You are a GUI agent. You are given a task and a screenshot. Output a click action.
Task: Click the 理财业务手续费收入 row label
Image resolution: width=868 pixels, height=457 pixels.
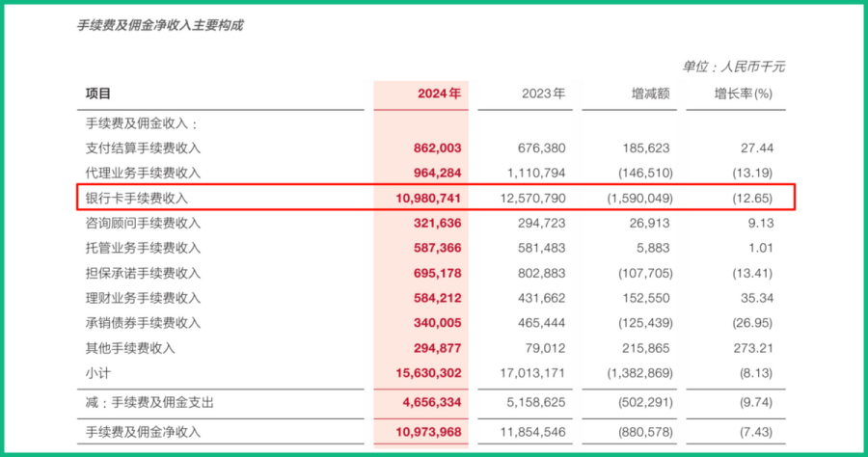click(143, 298)
